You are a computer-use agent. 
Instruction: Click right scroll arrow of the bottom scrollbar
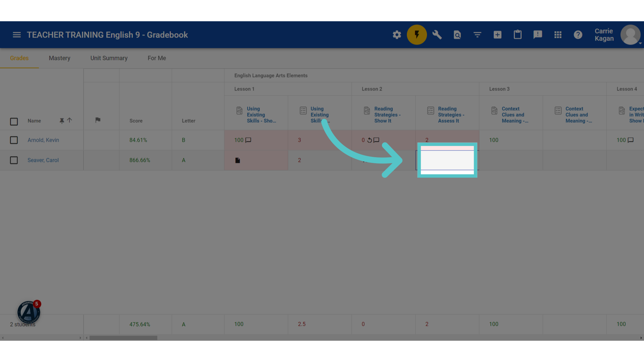641,338
